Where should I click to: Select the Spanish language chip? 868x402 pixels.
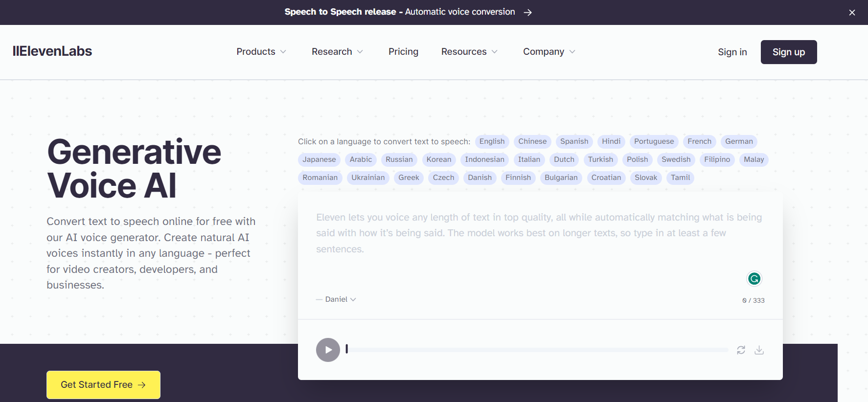(574, 141)
